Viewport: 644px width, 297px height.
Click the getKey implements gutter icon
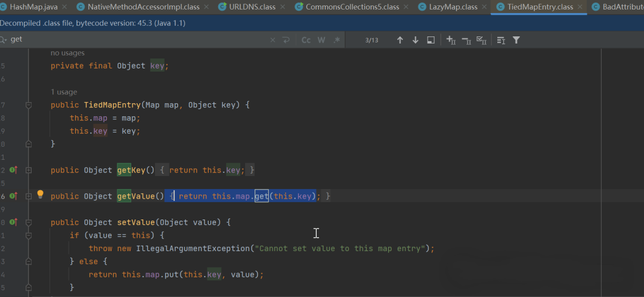pos(14,169)
